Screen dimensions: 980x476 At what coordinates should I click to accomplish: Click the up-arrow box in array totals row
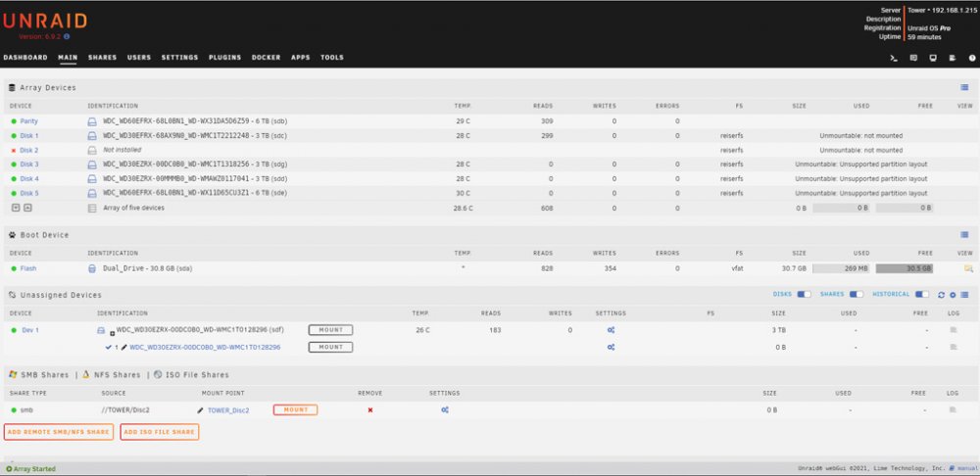tap(27, 208)
